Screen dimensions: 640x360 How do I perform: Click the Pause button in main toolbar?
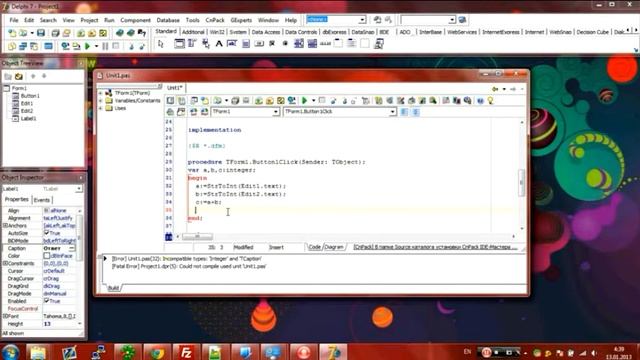pos(105,46)
